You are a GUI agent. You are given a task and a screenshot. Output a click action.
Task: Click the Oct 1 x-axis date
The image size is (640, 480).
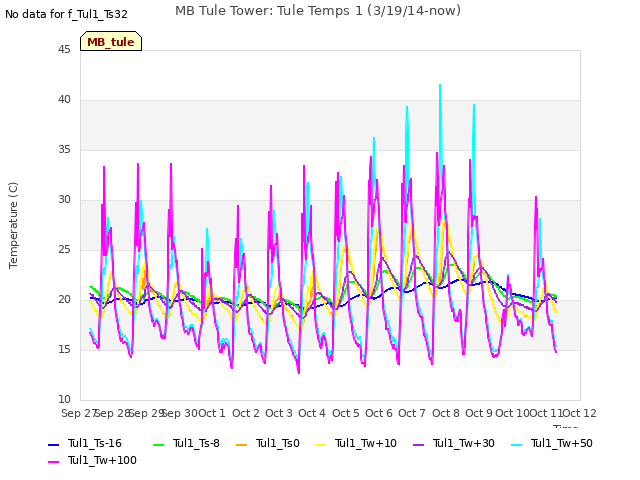pos(212,413)
